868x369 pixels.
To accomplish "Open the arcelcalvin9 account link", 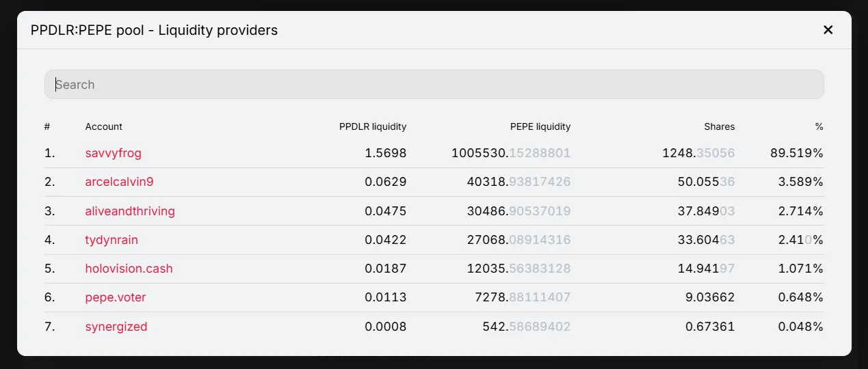I will click(120, 182).
